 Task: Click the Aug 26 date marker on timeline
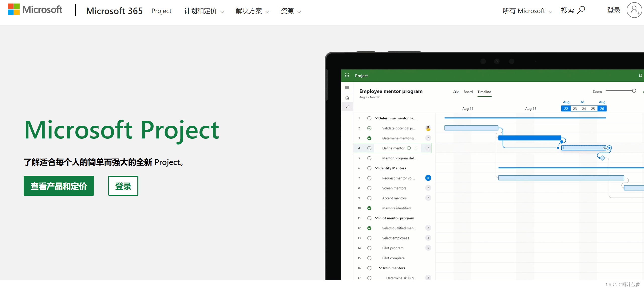pos(602,109)
